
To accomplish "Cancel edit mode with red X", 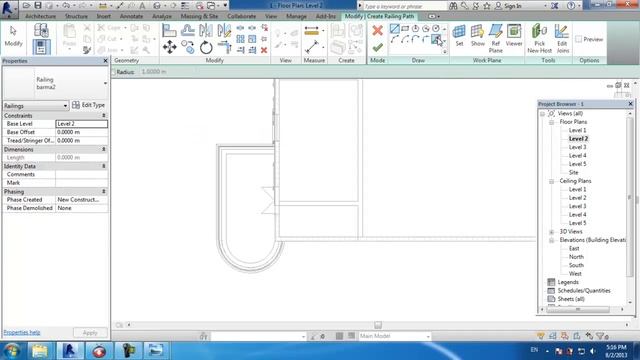I will [x=378, y=30].
